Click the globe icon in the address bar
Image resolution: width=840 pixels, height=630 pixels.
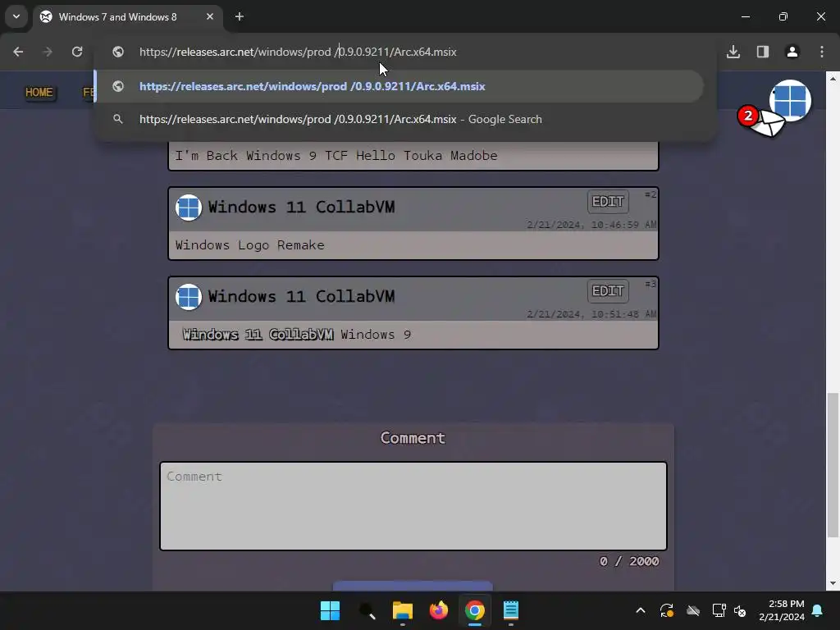tap(118, 52)
